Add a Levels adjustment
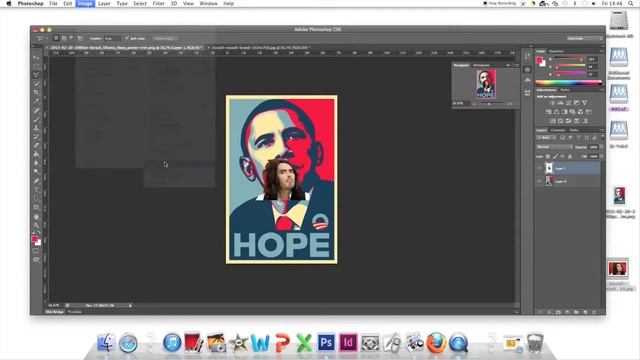This screenshot has height=360, width=640. pos(560,102)
